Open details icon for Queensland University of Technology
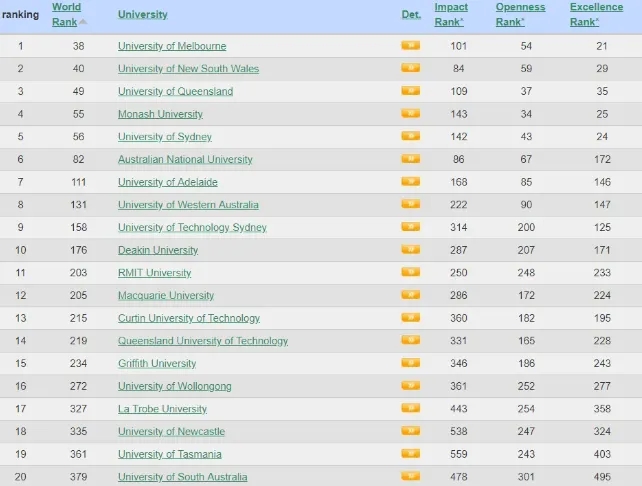Screen dimensions: 642x486 [x=411, y=340]
